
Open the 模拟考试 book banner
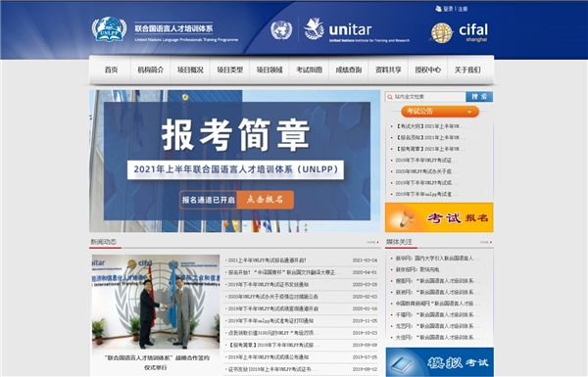point(439,362)
